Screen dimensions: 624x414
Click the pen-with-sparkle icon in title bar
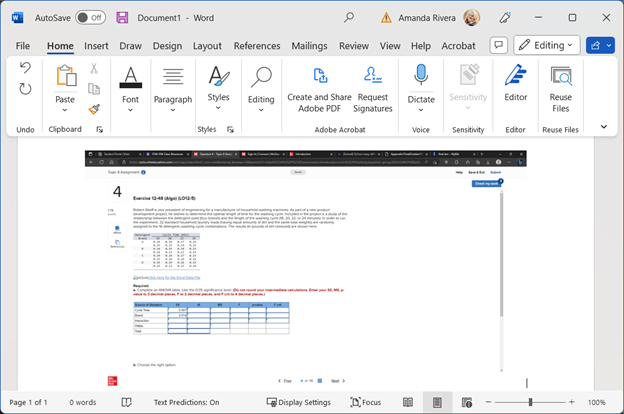coord(505,18)
